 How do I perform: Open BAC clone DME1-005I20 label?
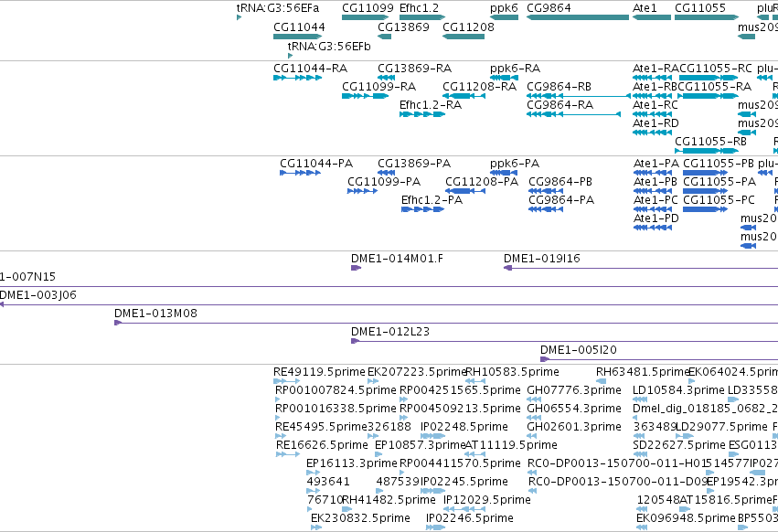tap(578, 350)
